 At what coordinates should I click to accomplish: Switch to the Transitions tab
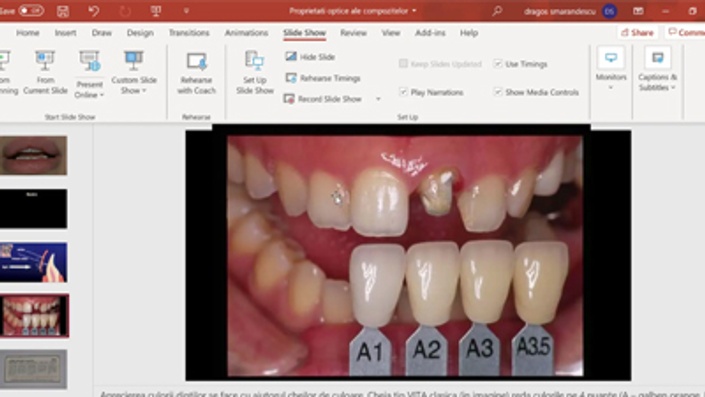click(x=189, y=33)
